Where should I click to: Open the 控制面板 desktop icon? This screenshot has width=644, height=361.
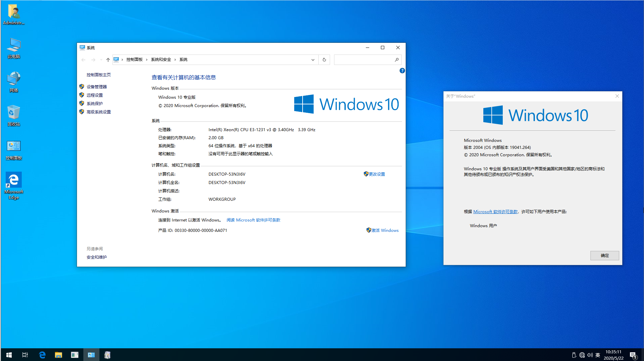(x=14, y=150)
